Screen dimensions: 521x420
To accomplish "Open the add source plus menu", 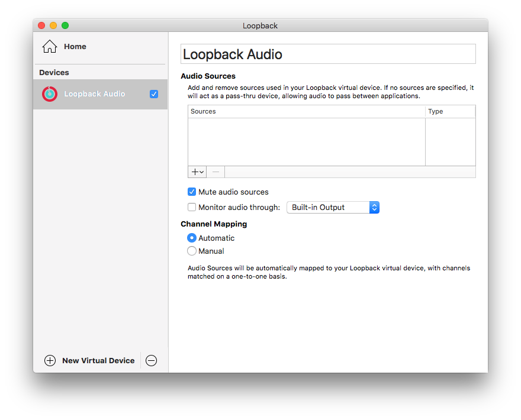I will [197, 172].
